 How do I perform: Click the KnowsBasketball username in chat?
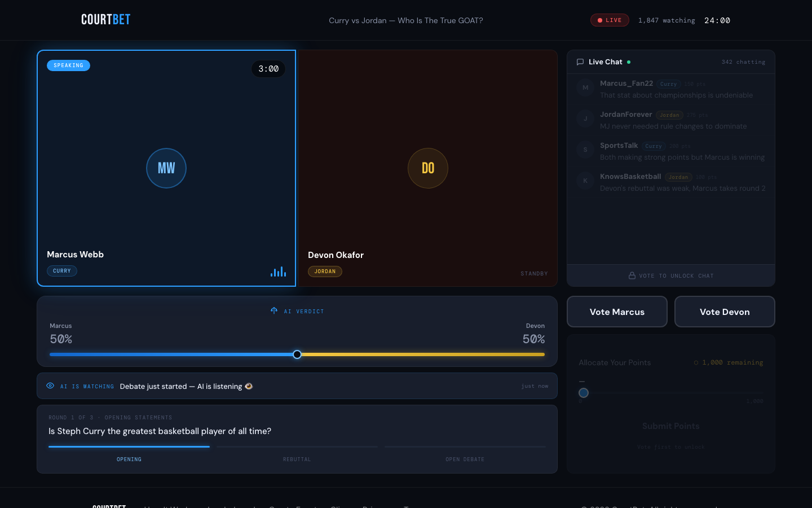click(630, 176)
